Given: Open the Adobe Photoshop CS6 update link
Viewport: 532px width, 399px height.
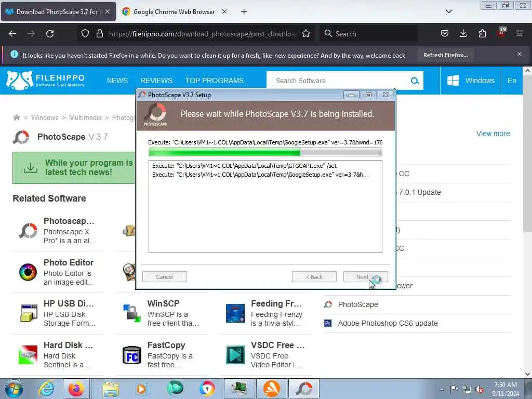Looking at the screenshot, I should pos(388,323).
